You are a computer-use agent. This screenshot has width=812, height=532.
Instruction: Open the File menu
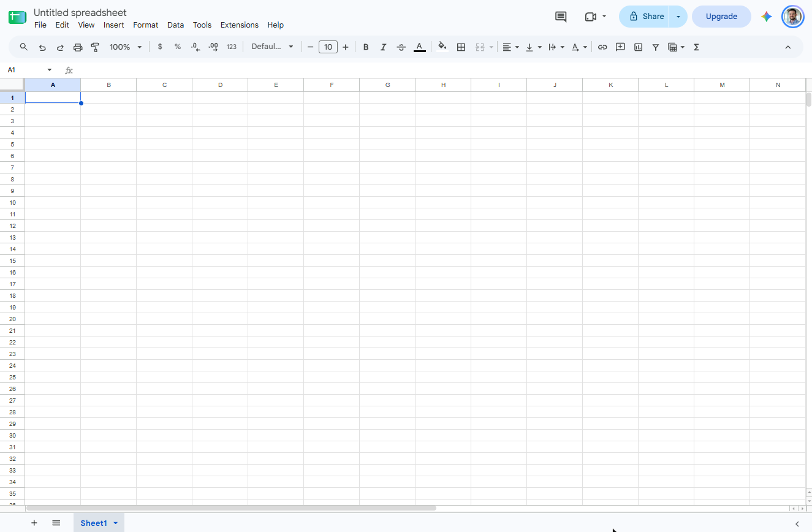coord(40,25)
